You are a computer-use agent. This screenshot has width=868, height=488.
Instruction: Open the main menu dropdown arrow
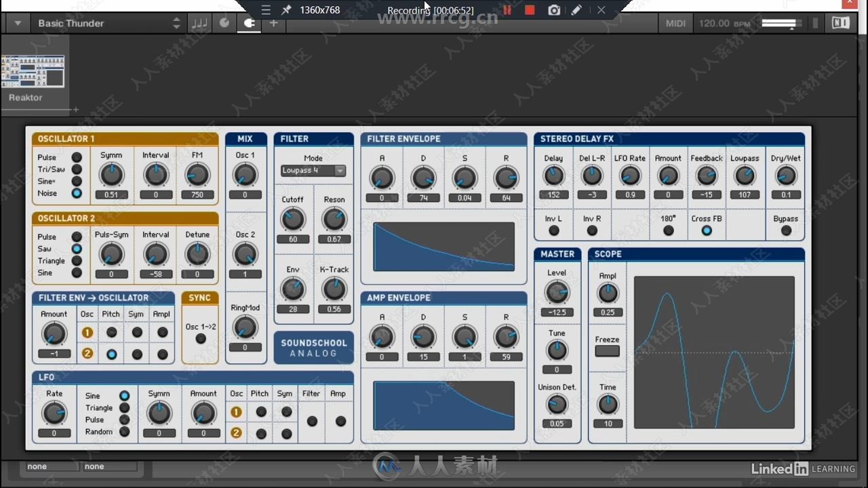tap(18, 23)
